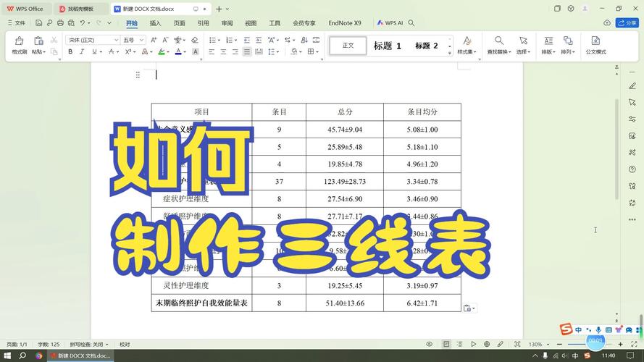Image resolution: width=644 pixels, height=362 pixels.
Task: Open line spacing dropdown
Action: click(278, 52)
